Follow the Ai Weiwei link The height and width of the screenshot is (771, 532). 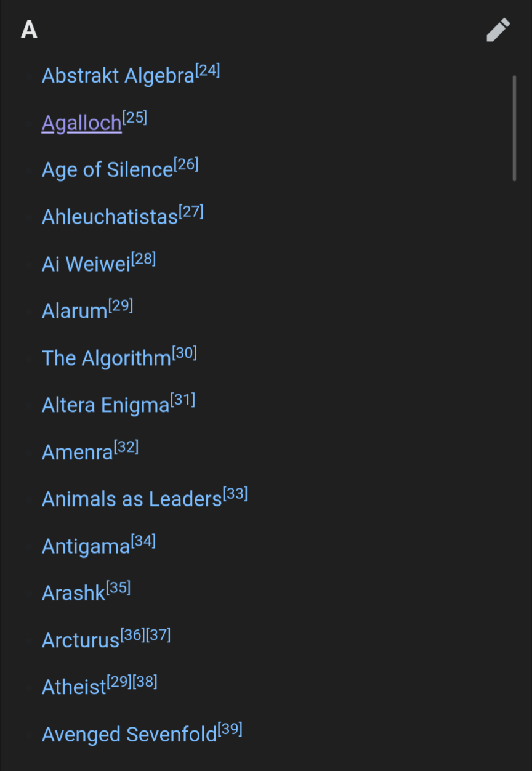point(86,264)
